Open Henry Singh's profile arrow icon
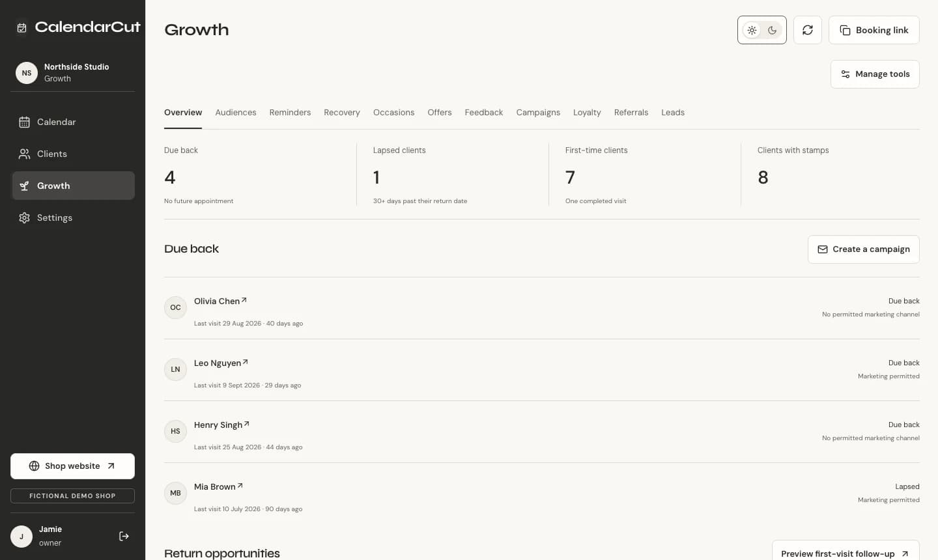 point(247,424)
